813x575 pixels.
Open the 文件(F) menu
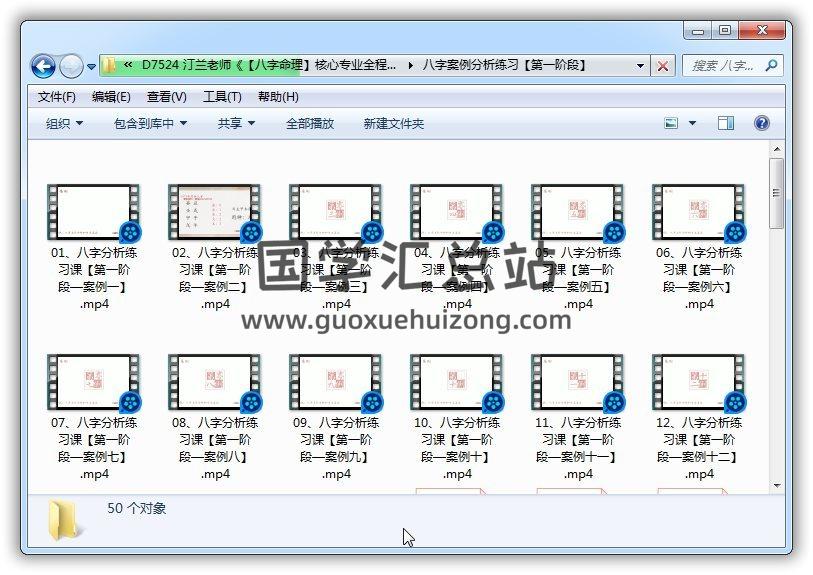coord(57,97)
